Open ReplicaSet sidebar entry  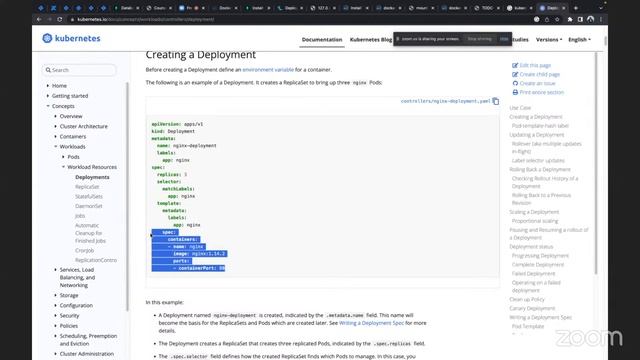(x=87, y=187)
